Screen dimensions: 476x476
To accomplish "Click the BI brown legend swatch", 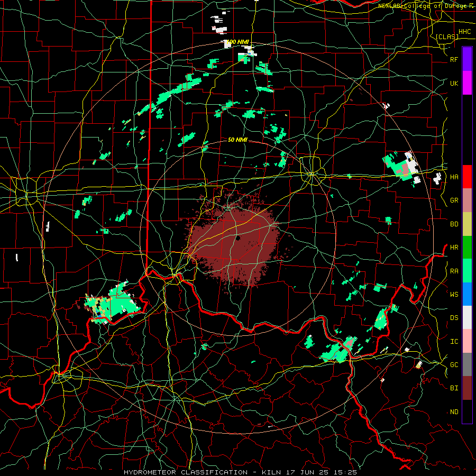I will (x=467, y=388).
